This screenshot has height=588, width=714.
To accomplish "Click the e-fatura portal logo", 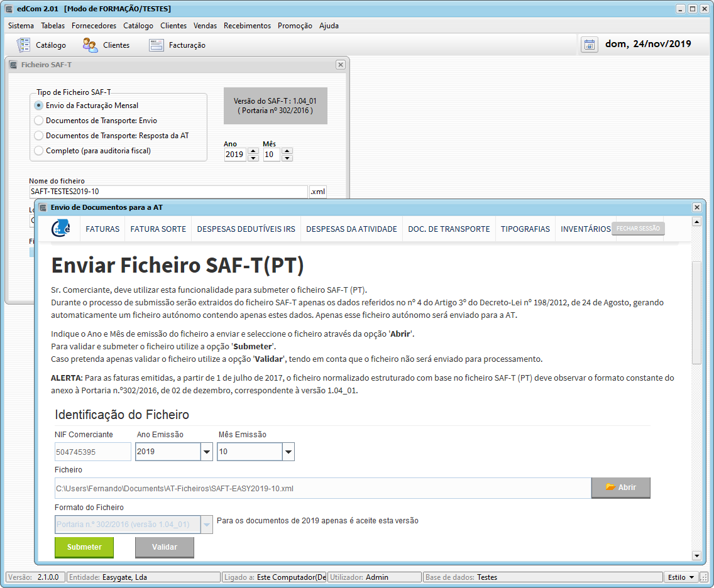I will tap(60, 229).
